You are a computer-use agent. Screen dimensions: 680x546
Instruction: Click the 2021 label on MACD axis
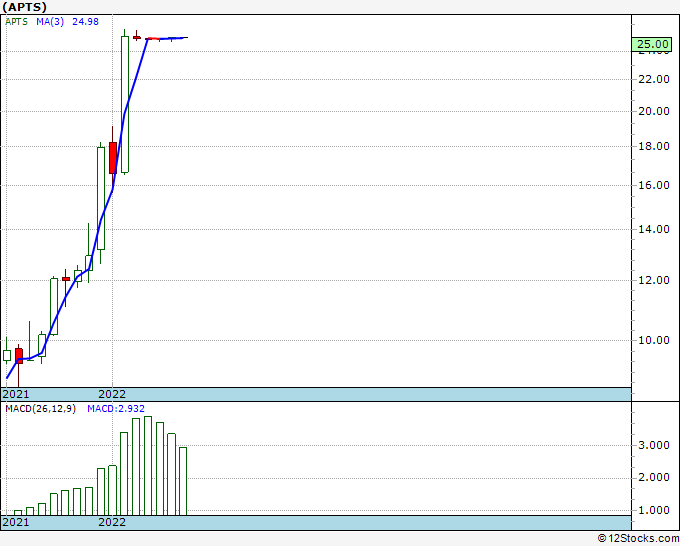pyautogui.click(x=16, y=522)
